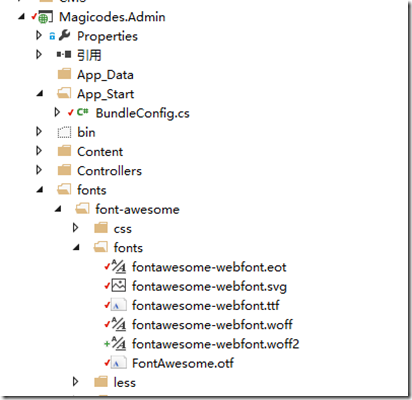Select the font-awesome folder label
The width and height of the screenshot is (412, 400).
138,209
